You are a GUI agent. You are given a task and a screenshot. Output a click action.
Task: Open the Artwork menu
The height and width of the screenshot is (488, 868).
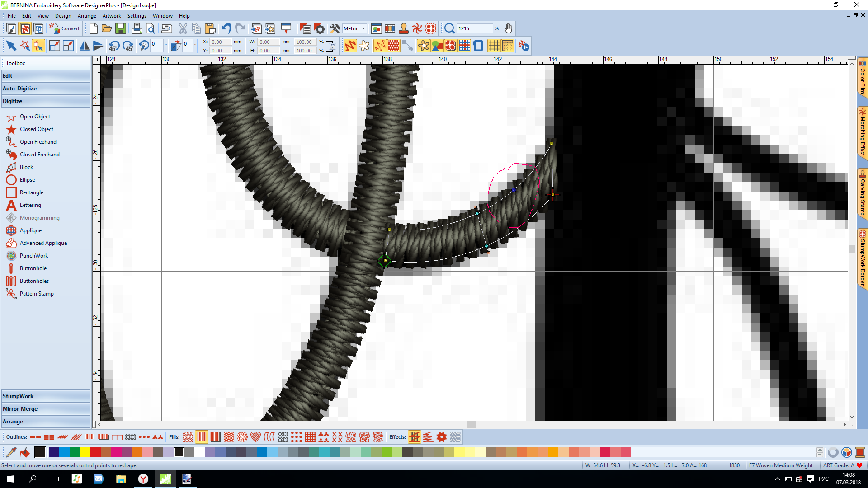click(112, 16)
